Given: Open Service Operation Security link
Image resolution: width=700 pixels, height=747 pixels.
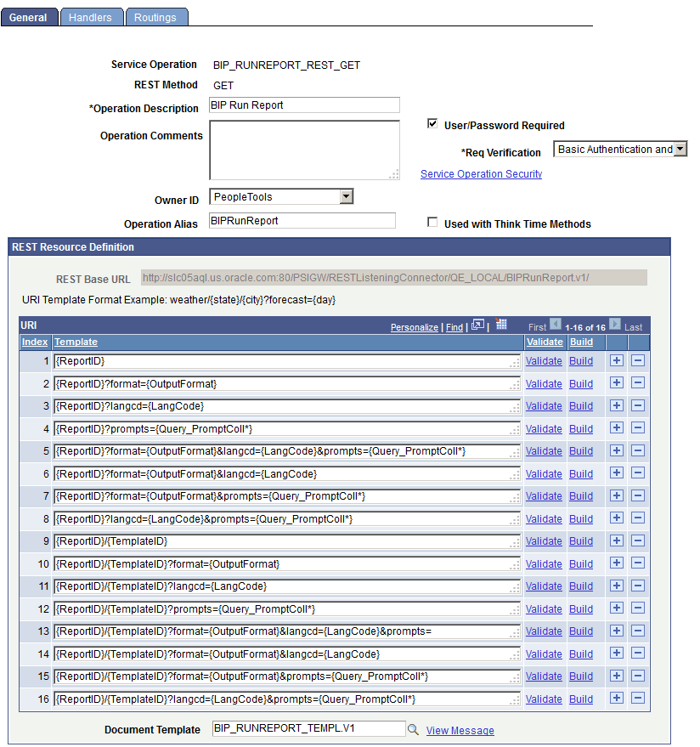Looking at the screenshot, I should pos(481,174).
